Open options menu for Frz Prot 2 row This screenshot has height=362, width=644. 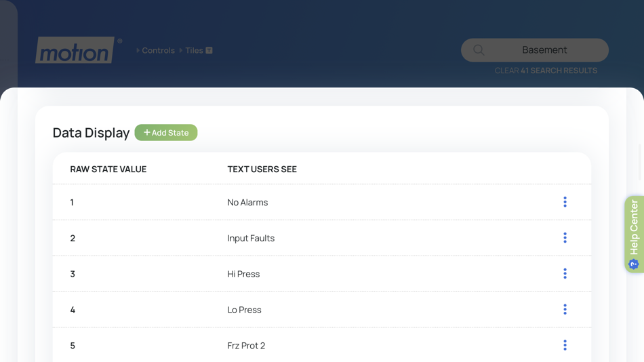click(565, 345)
